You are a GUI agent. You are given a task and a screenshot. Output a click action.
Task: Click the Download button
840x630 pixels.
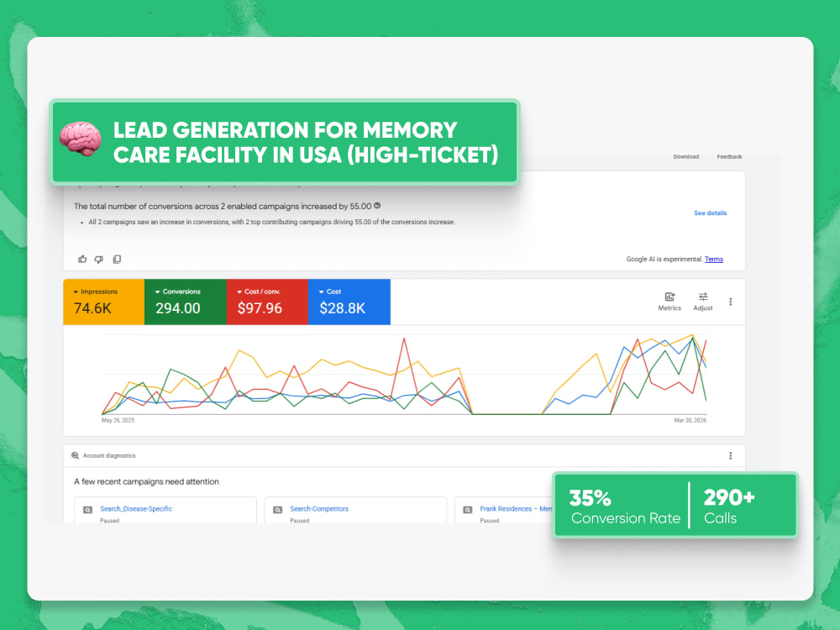pyautogui.click(x=685, y=156)
